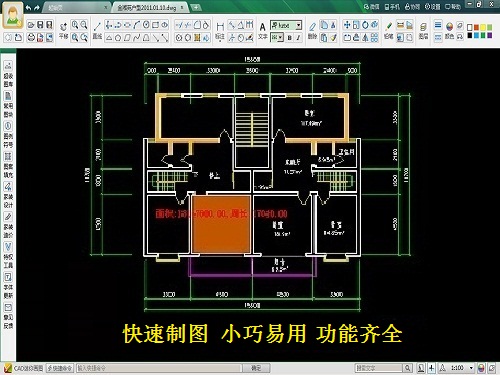500x375 pixels.
Task: Pick the white color swatch
Action: 470,27
